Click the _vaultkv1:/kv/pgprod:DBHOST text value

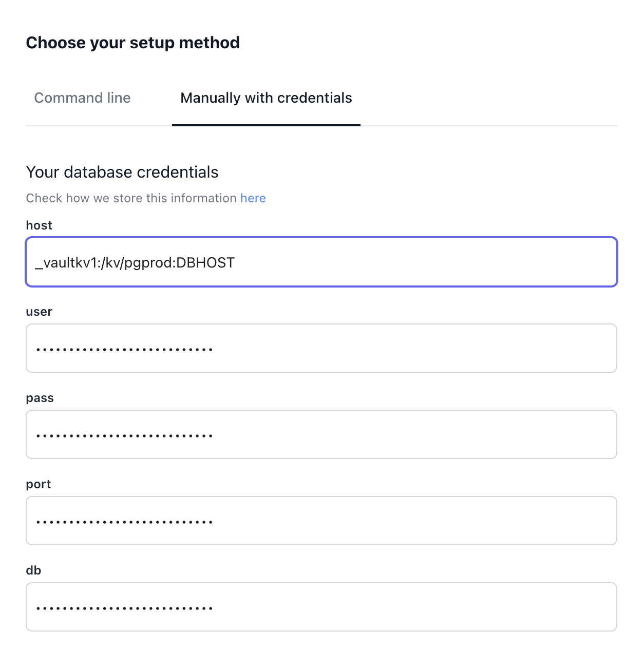135,262
